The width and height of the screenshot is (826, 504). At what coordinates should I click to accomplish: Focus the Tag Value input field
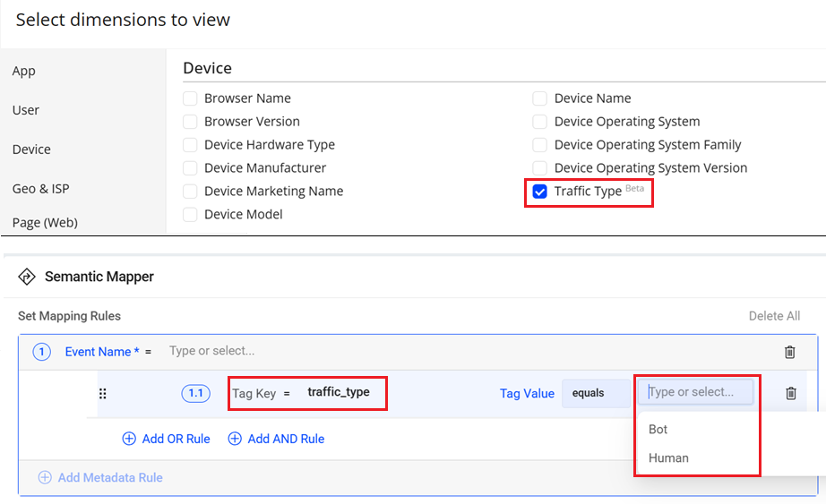[695, 392]
